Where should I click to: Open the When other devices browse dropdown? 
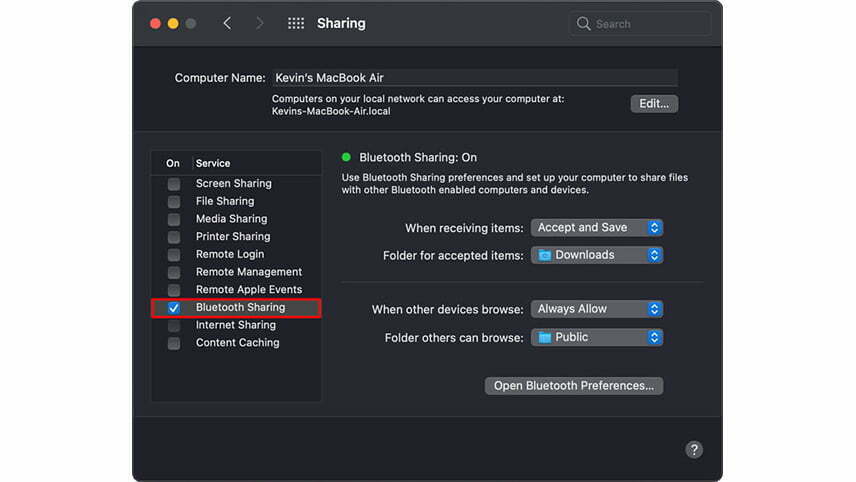coord(597,309)
